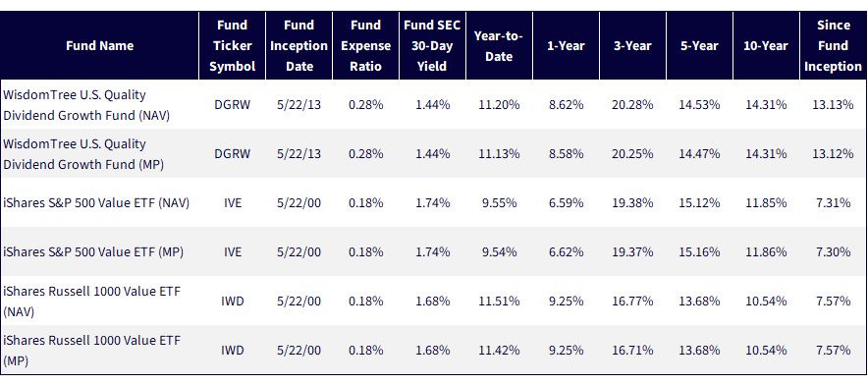The width and height of the screenshot is (868, 385).
Task: Click the Since Fund Inception header
Action: 833,46
